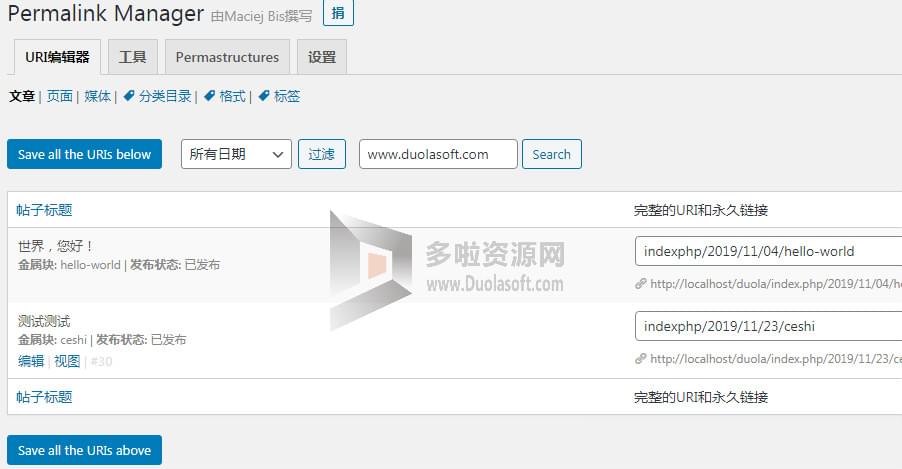Screen dimensions: 902x469
Task: Open the 分类目录 taxonomy link
Action: point(165,96)
